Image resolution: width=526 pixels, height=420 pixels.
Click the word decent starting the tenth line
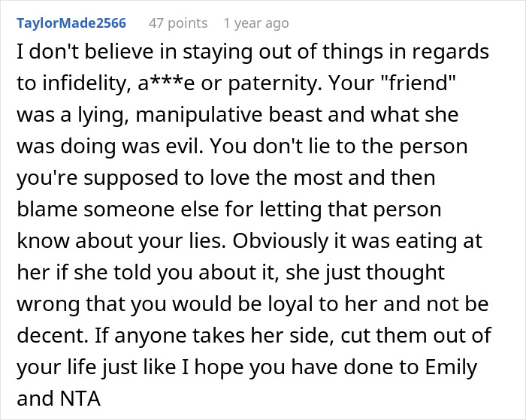pos(53,335)
